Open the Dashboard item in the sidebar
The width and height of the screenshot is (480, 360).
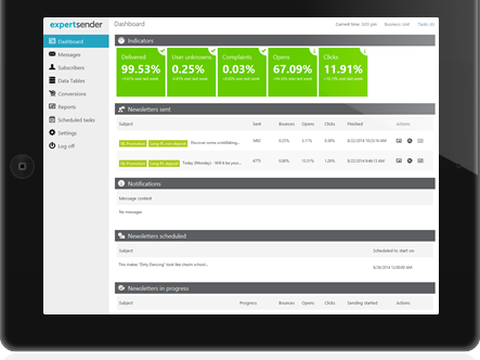tap(76, 41)
